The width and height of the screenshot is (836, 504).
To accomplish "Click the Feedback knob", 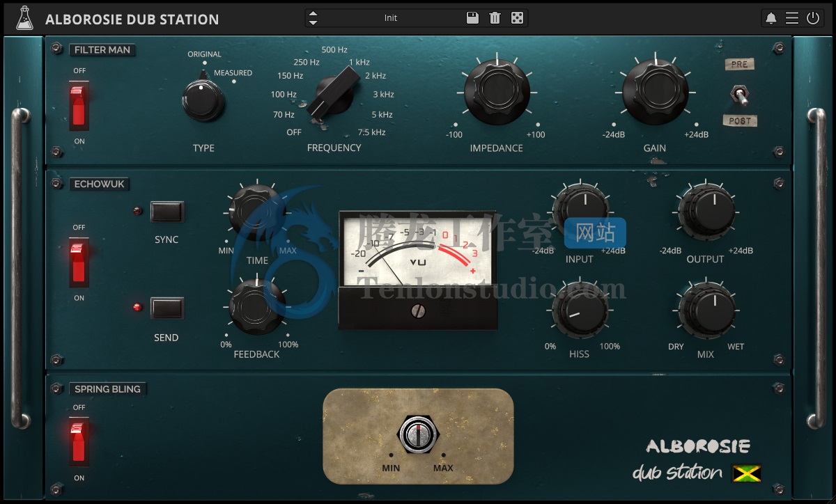I will (257, 307).
